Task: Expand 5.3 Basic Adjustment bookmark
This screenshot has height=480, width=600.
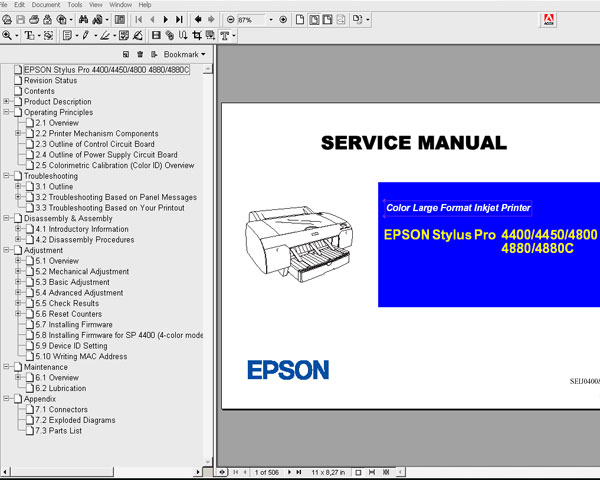Action: tap(18, 282)
